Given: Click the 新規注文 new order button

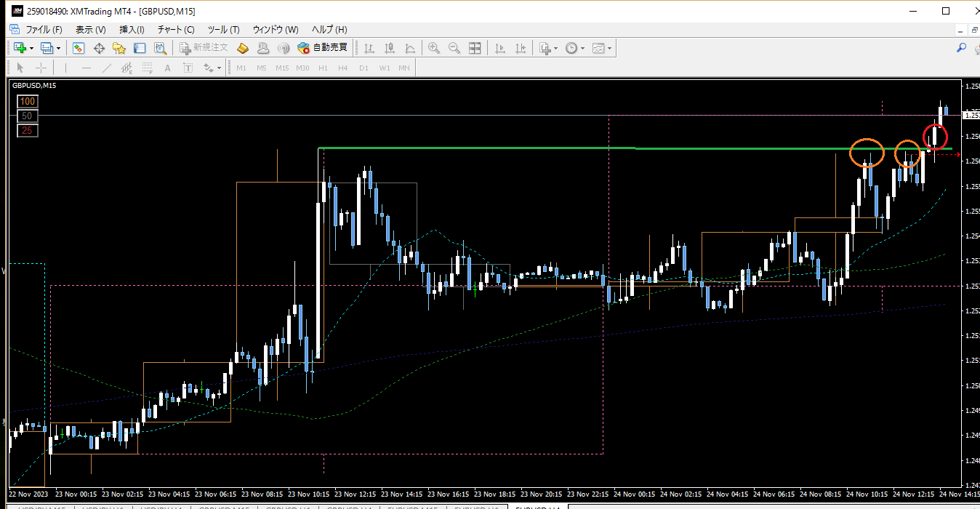Looking at the screenshot, I should [x=204, y=48].
